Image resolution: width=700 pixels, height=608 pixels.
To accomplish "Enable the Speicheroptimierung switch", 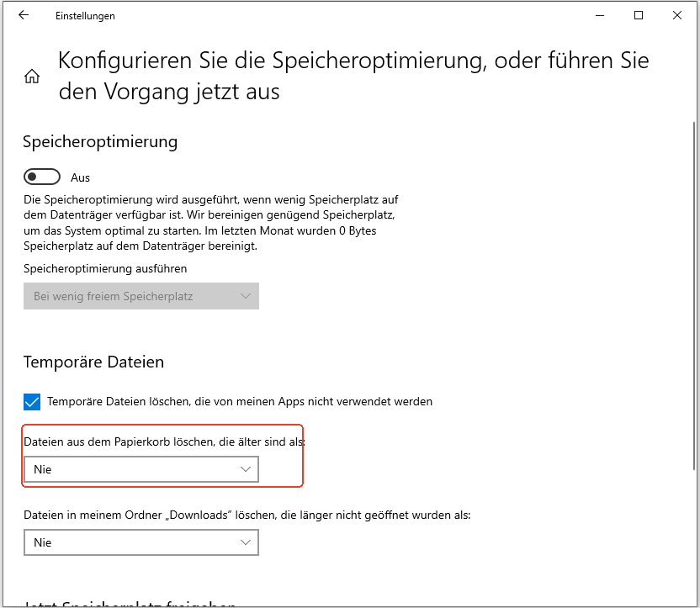I will coord(42,177).
